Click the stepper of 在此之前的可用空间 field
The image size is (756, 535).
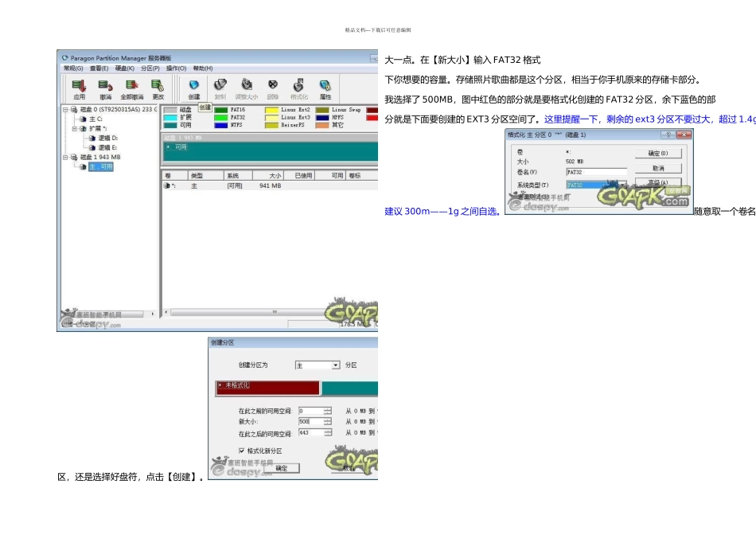point(328,411)
